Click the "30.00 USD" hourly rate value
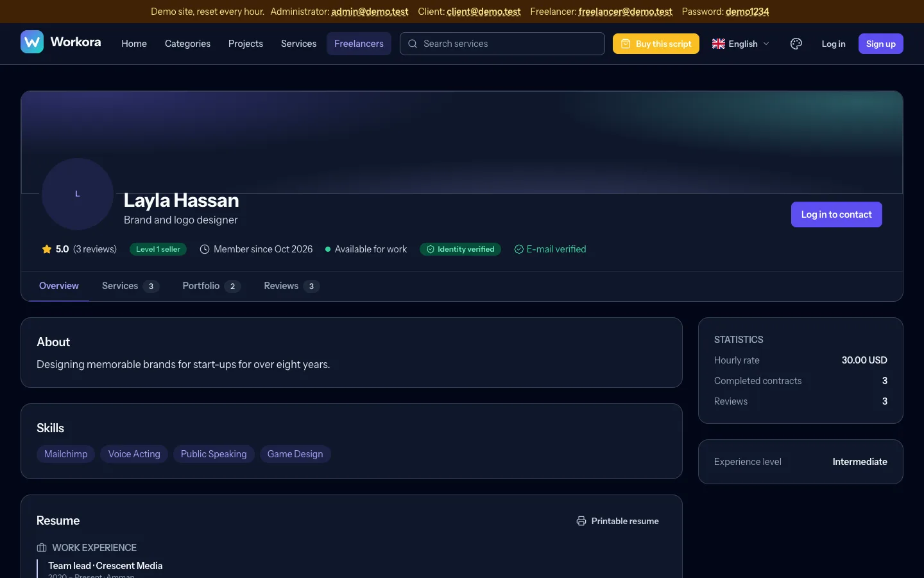 coord(864,360)
